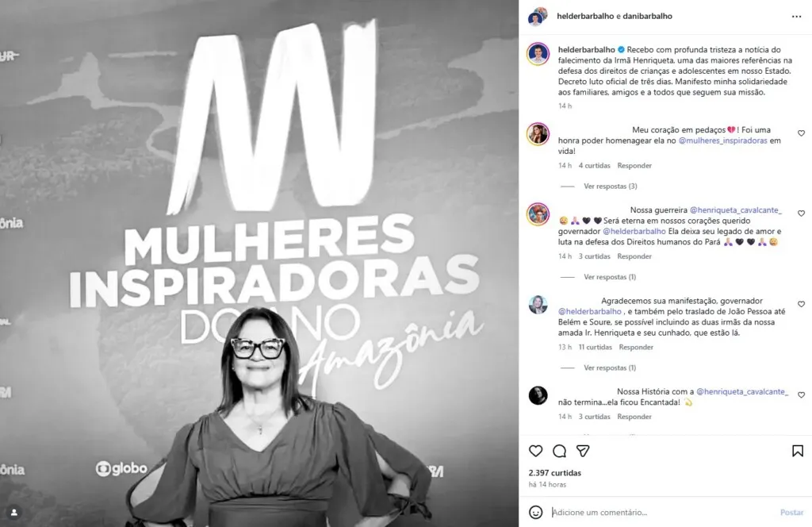Like the post with the heart icon

(x=535, y=451)
